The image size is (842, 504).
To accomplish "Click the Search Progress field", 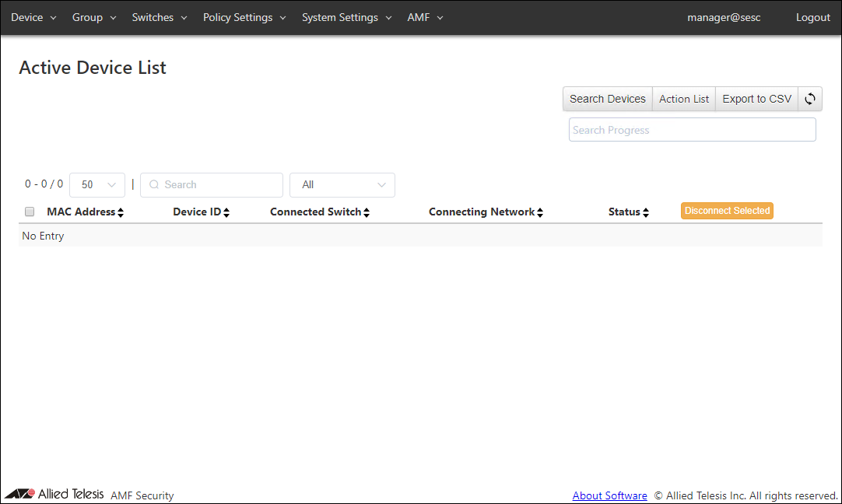I will (692, 130).
